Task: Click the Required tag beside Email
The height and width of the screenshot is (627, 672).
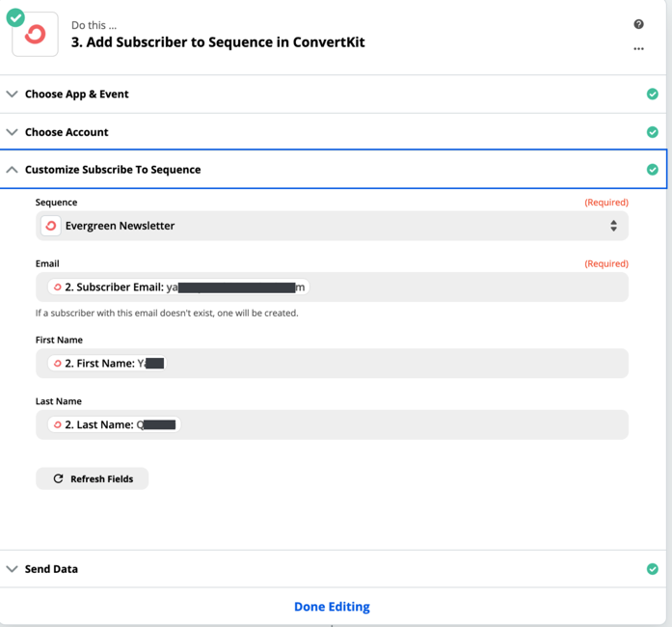Action: [x=606, y=263]
